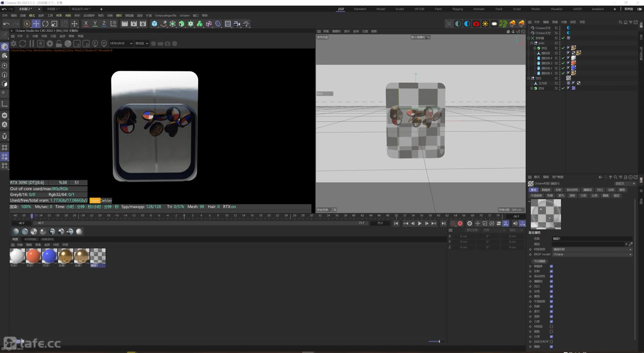Select the Move tool in top toolbar
Image resolution: width=644 pixels, height=353 pixels.
coord(36,24)
